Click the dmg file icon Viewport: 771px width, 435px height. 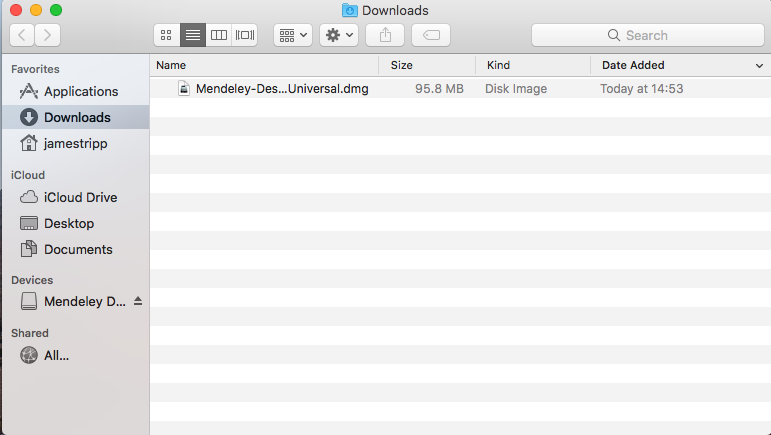point(184,88)
